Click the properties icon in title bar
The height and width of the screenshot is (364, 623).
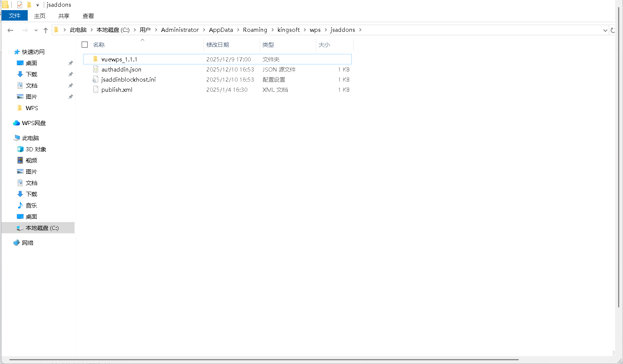click(20, 5)
